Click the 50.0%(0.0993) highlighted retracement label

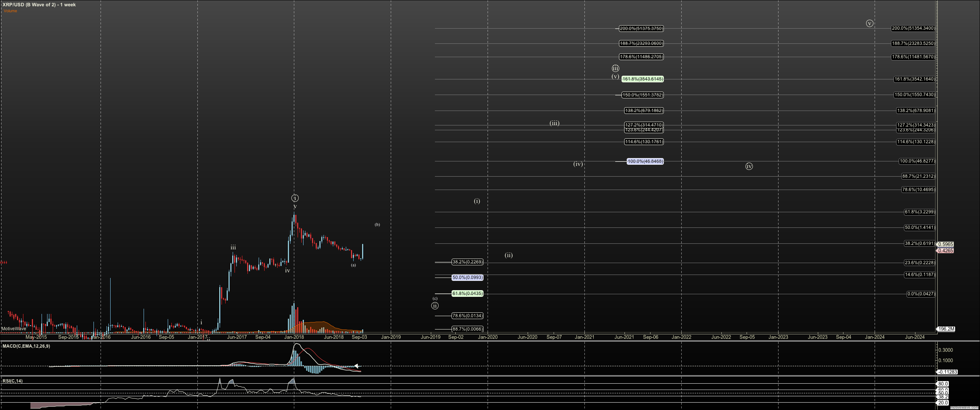click(x=468, y=278)
